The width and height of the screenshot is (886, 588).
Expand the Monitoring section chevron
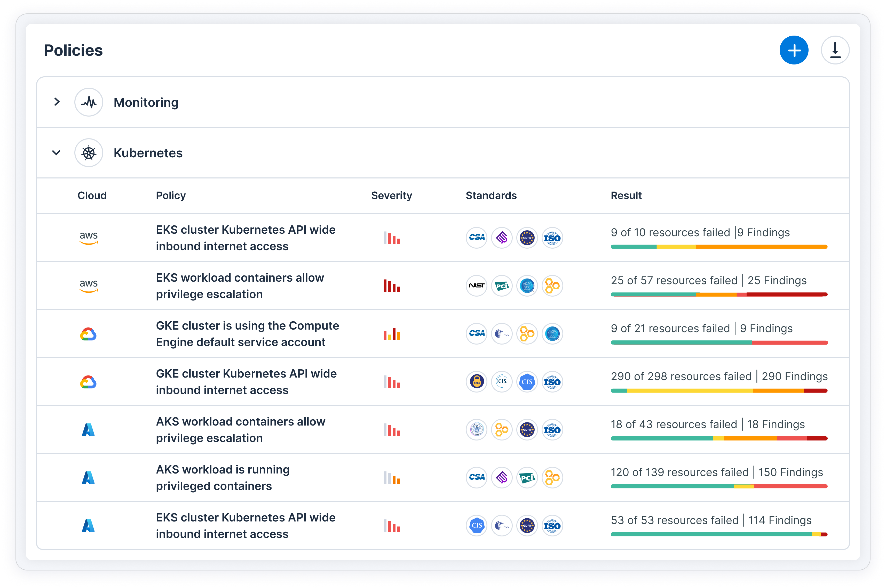(x=57, y=102)
